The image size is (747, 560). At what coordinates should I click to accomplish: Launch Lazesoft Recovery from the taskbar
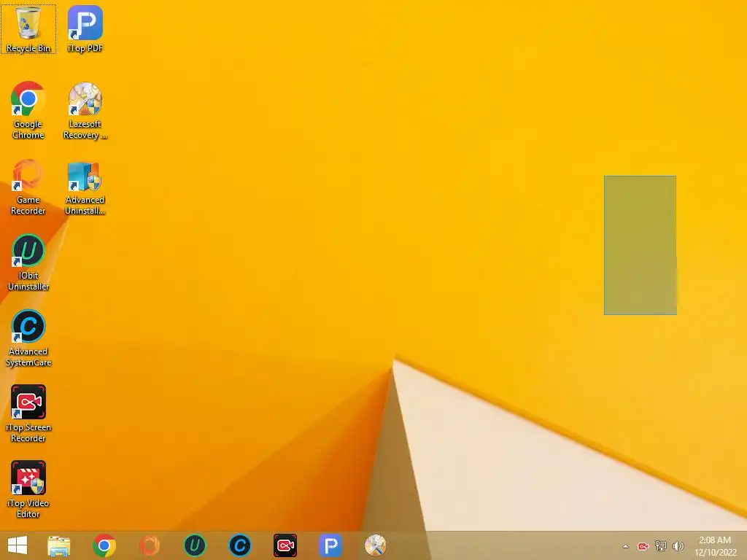[376, 545]
